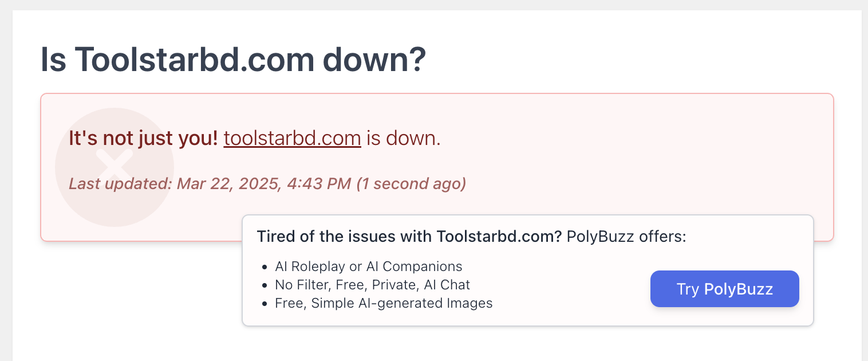The image size is (868, 361).
Task: Click the bullet dot before 'AI Roleplay'
Action: (x=264, y=267)
